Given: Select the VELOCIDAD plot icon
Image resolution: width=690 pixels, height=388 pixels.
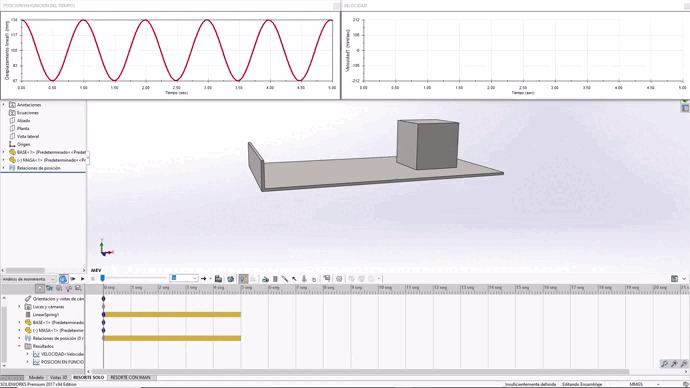Looking at the screenshot, I should point(36,354).
